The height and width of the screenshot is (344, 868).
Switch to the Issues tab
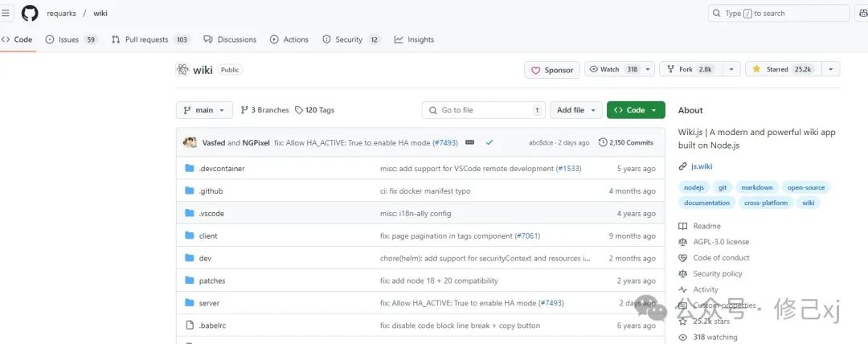71,39
